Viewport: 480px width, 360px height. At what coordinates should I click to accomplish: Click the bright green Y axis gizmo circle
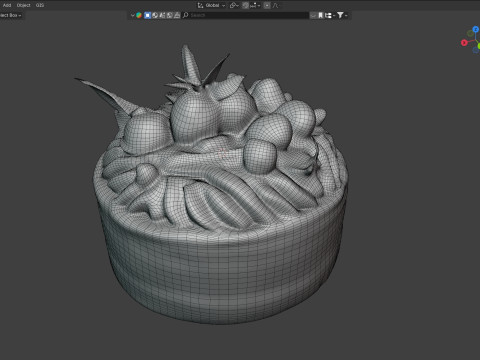(x=479, y=46)
